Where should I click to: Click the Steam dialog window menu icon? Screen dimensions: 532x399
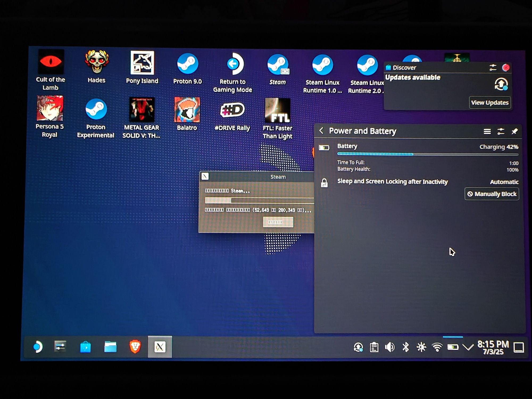pos(205,176)
